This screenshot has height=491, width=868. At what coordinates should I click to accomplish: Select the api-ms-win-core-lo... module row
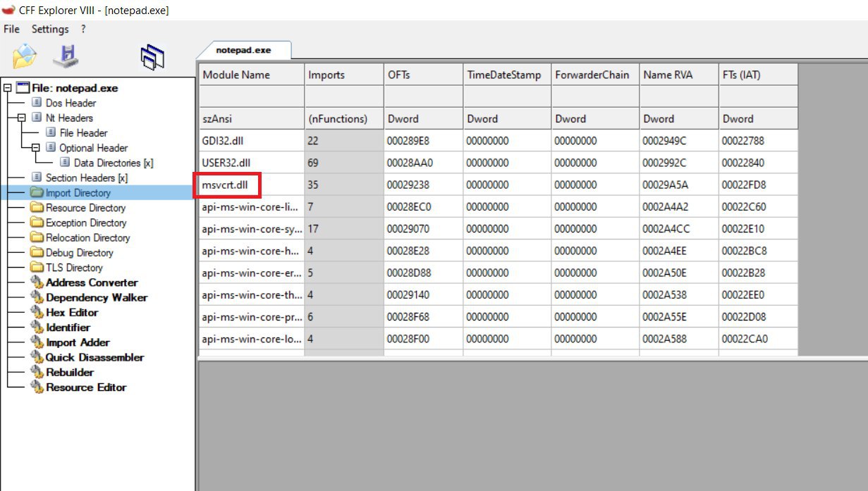coord(499,339)
